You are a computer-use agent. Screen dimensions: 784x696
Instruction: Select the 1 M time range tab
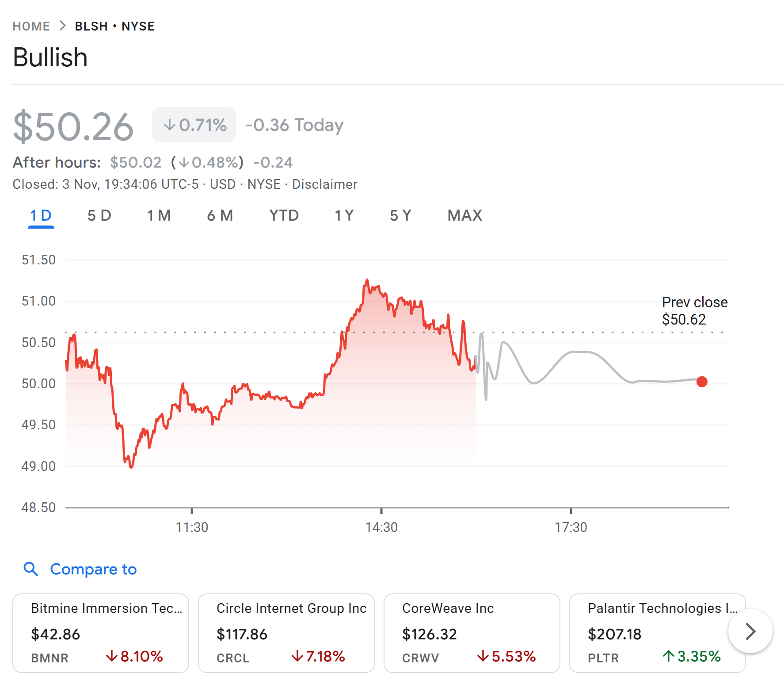pyautogui.click(x=159, y=216)
